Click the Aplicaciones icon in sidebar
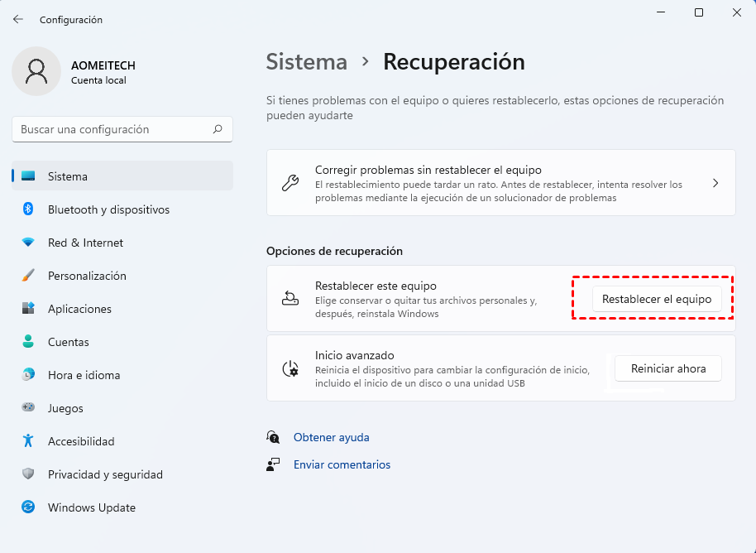This screenshot has height=553, width=756. (x=28, y=309)
